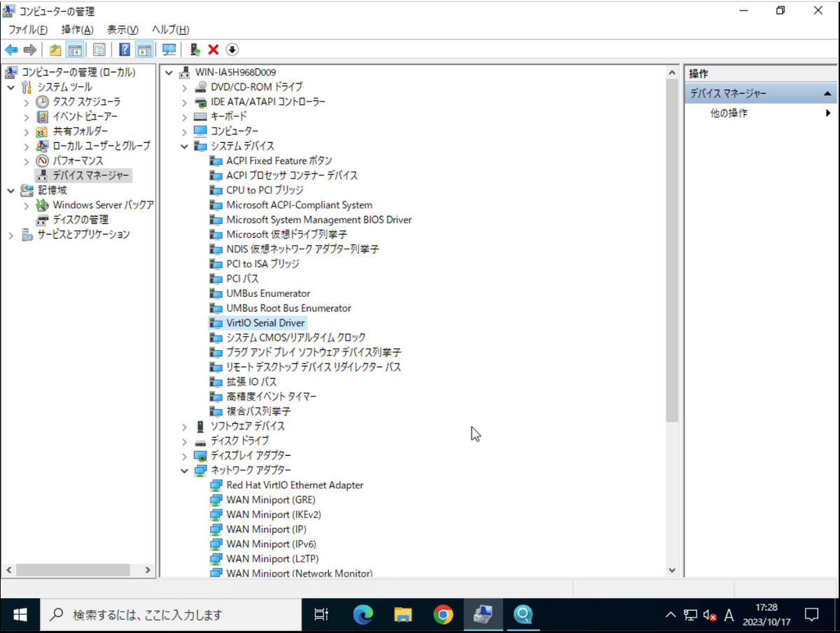Select Event Viewer (イベント ビューアー) node
840x633 pixels.
85,116
